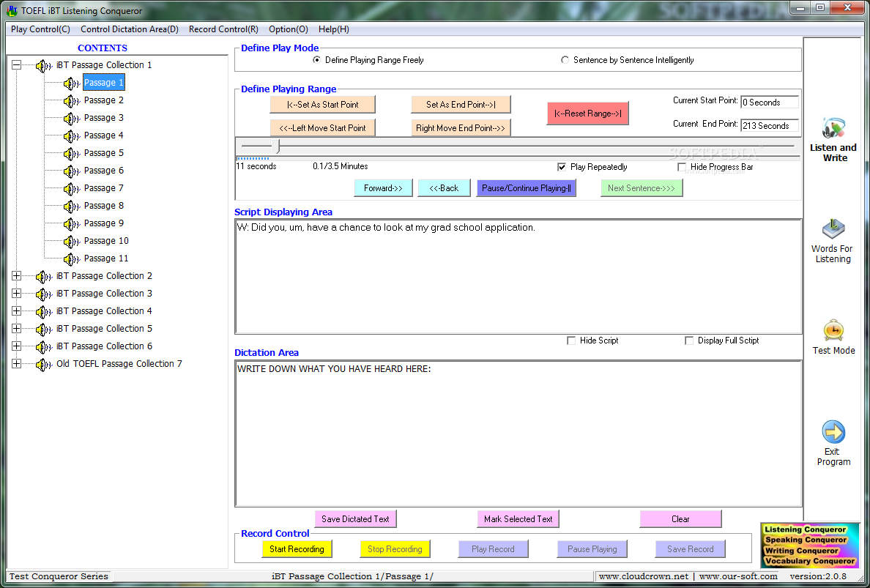Viewport: 870px width, 588px height.
Task: Open Control Dictation Area(D) menu
Action: (130, 29)
